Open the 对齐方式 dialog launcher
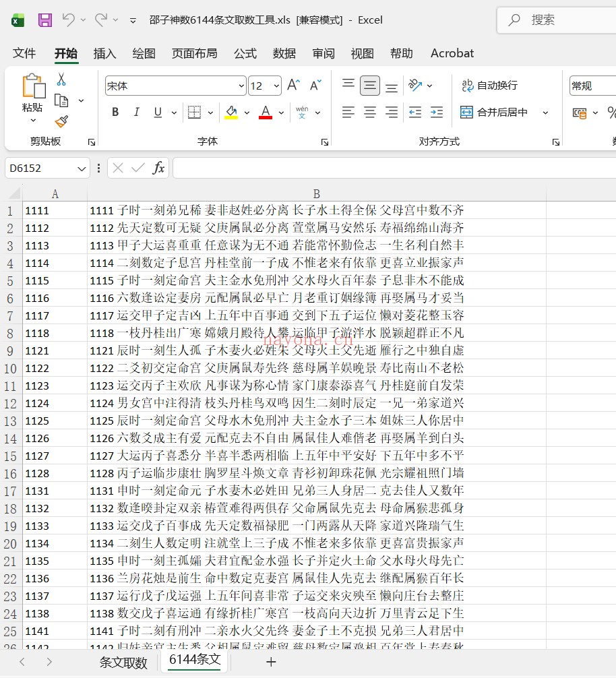Image resolution: width=616 pixels, height=678 pixels. [x=556, y=142]
